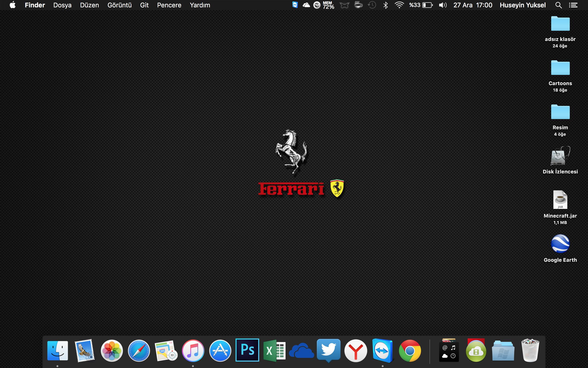Open OneDrive from the dock

(302, 351)
